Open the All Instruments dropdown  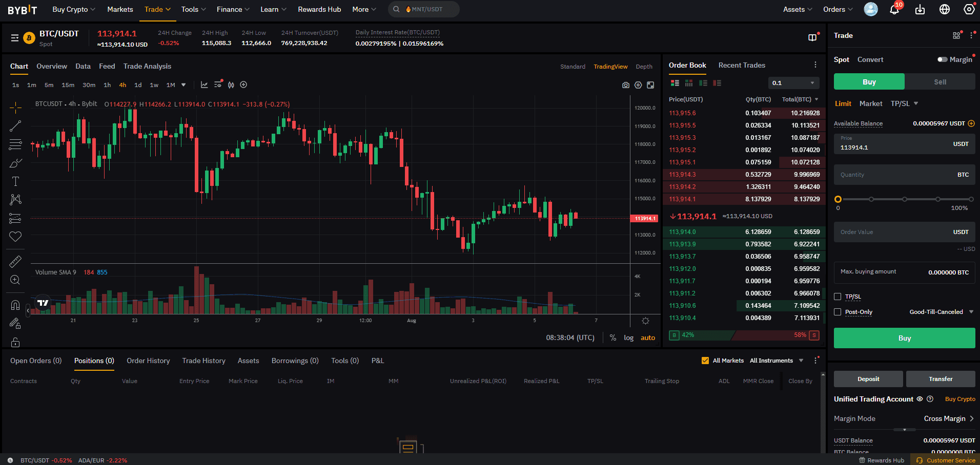[777, 361]
